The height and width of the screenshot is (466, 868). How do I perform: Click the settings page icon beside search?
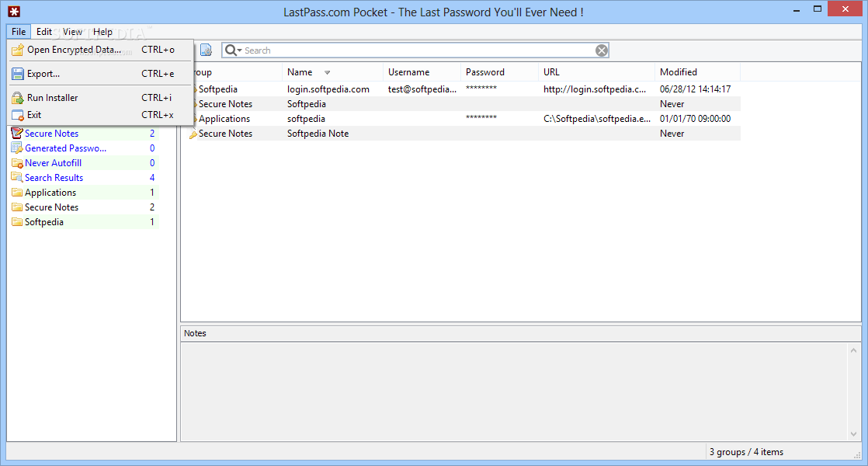(x=206, y=50)
